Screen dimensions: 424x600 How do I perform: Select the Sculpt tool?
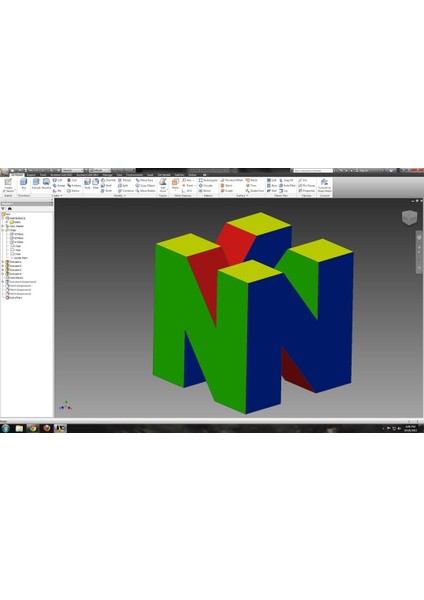pos(227,191)
